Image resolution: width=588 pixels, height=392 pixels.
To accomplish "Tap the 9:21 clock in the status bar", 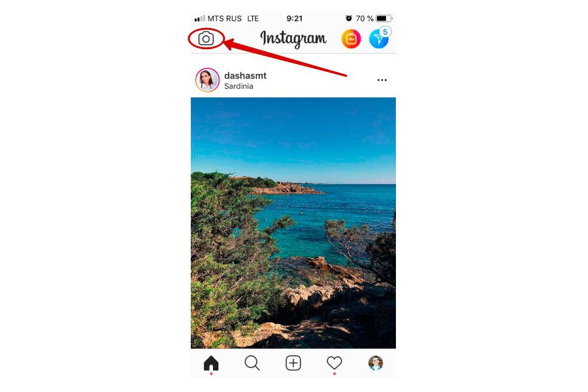I will click(x=295, y=18).
